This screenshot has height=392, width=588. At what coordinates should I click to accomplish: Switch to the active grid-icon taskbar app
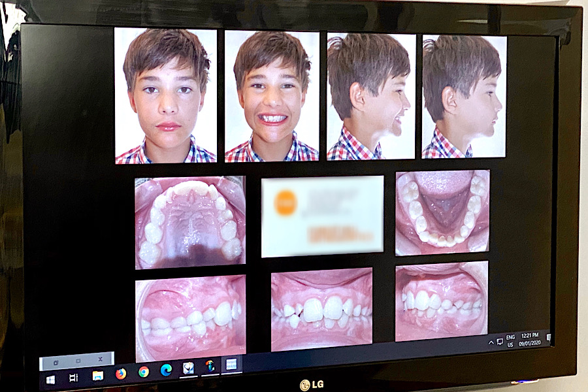[231, 365]
